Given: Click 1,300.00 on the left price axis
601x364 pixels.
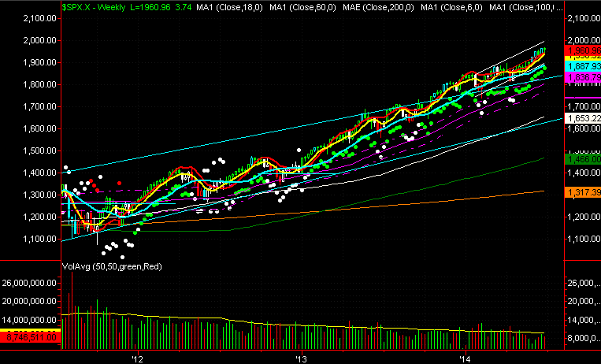Looking at the screenshot, I should click(40, 195).
